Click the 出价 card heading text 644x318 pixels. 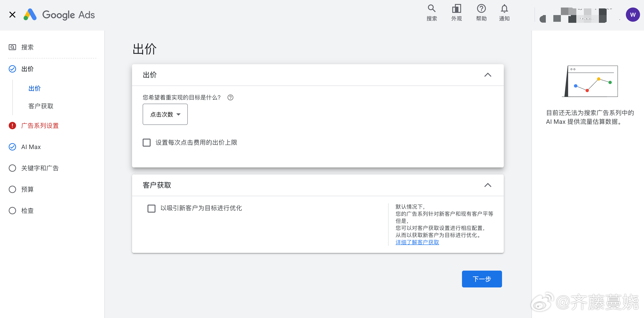(x=149, y=75)
